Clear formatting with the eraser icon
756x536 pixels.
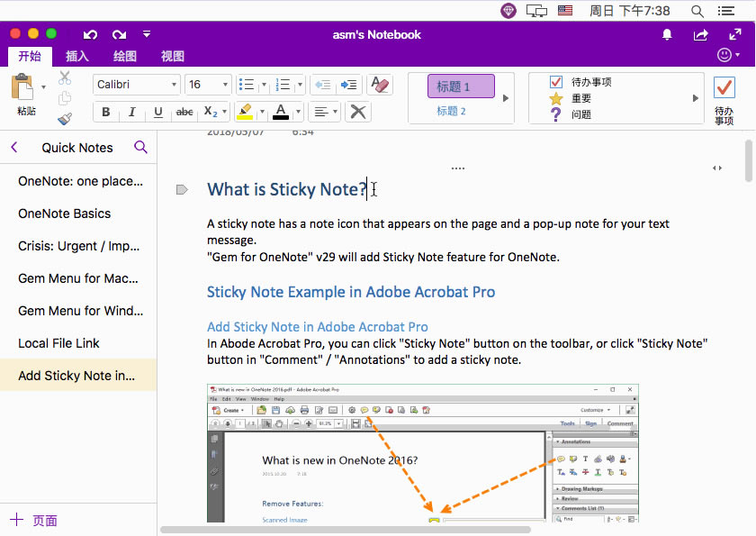tap(379, 84)
